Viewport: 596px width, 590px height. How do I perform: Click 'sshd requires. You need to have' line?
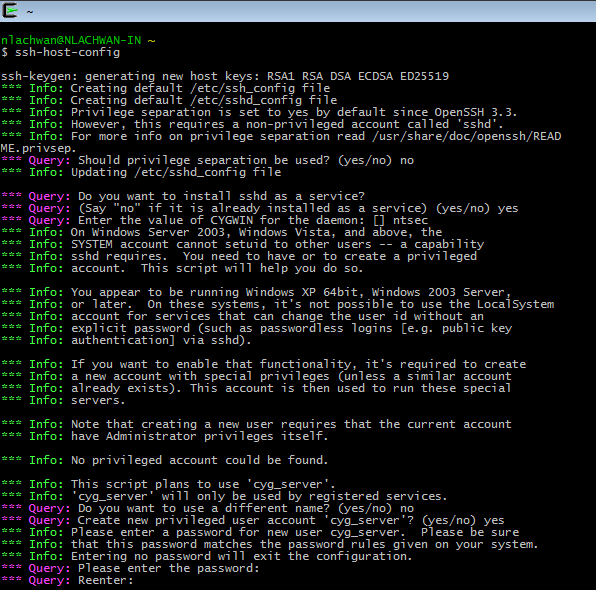[239, 256]
